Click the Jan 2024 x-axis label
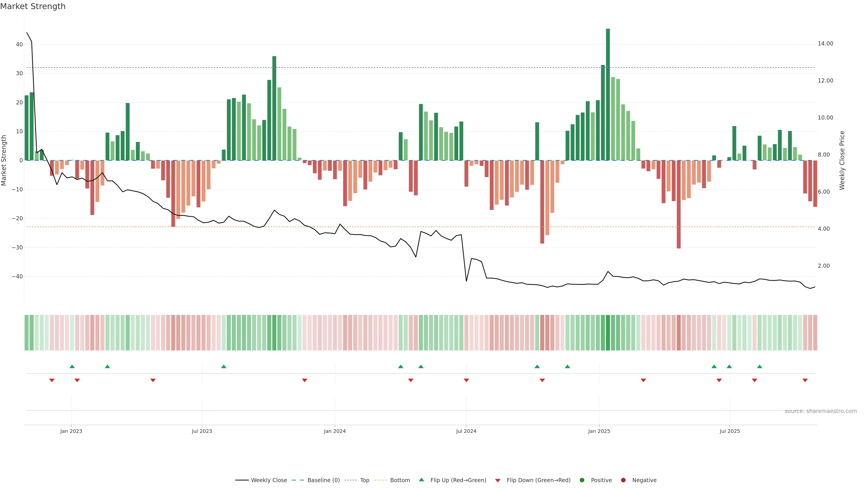The width and height of the screenshot is (868, 488). (335, 431)
